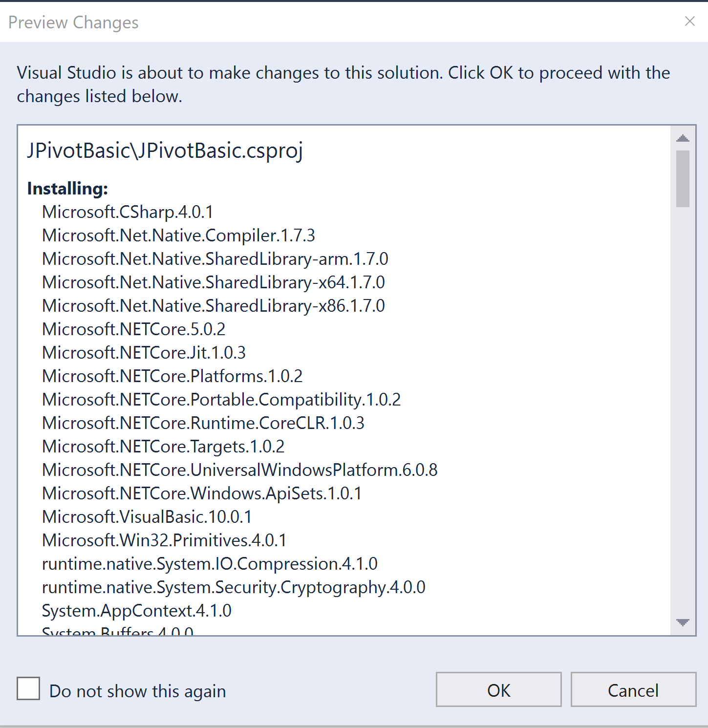Select runtime.native.System.IO.Compression.4.1.0 entry

pos(210,563)
